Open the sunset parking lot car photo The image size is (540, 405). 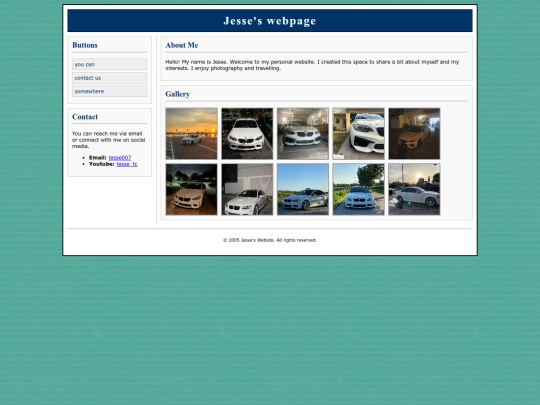click(x=191, y=134)
